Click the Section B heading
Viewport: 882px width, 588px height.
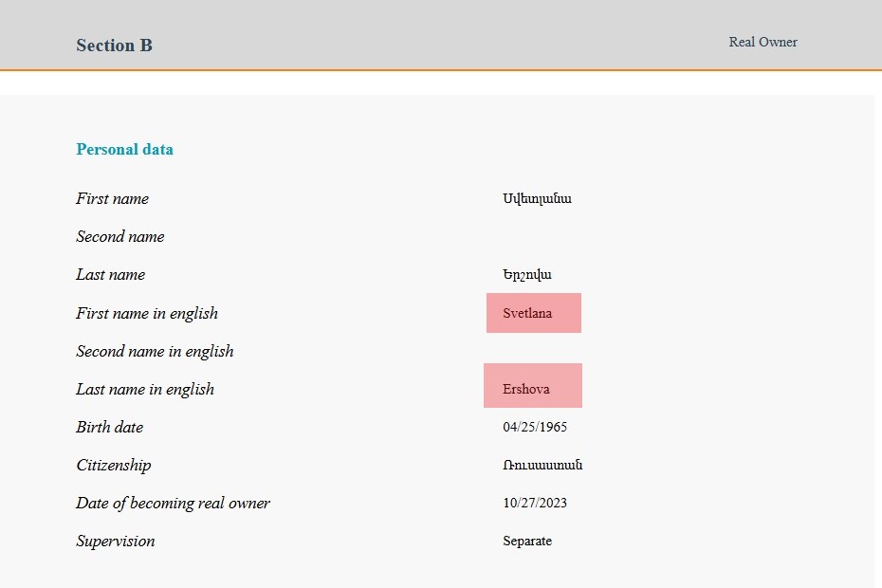pos(114,45)
